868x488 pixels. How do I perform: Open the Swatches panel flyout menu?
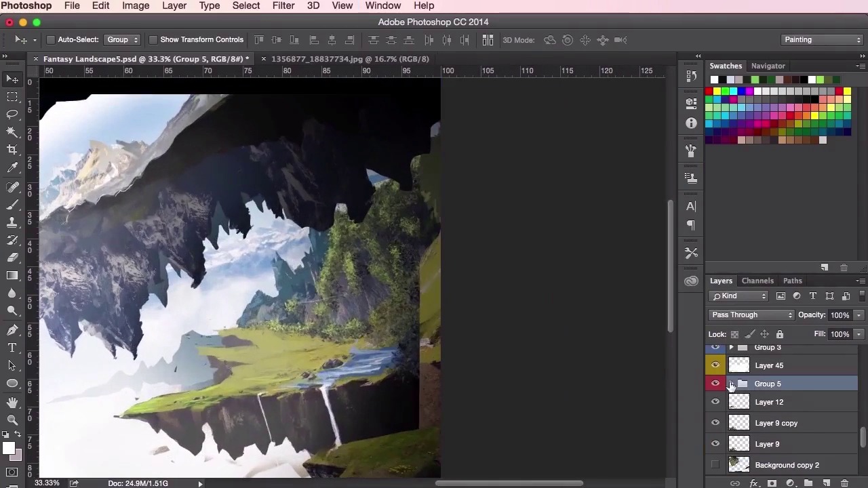tap(861, 66)
